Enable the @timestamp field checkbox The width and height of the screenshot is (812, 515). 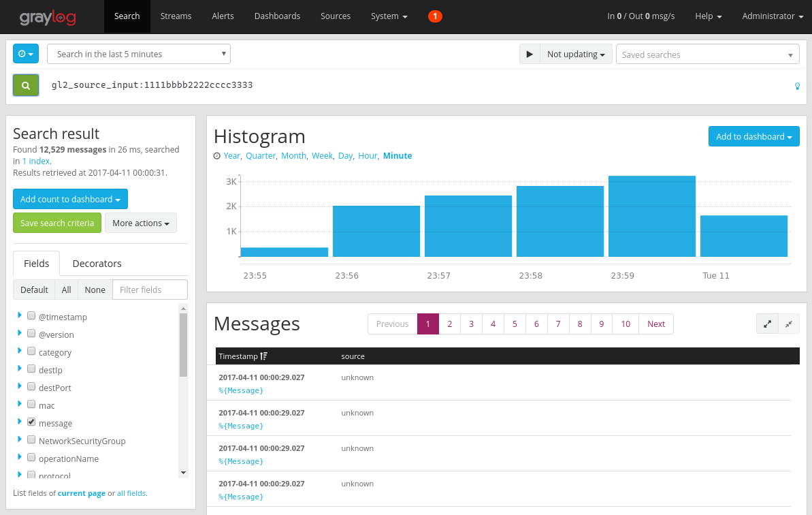(x=31, y=315)
